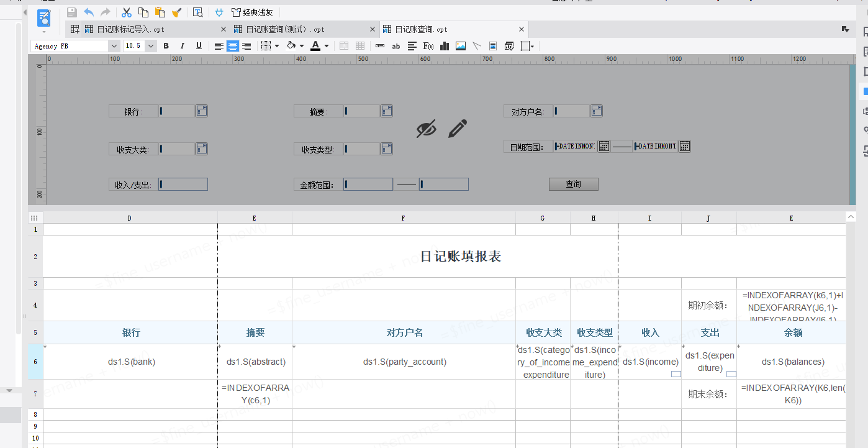Select the ds1.S(bank) cell

(x=131, y=362)
